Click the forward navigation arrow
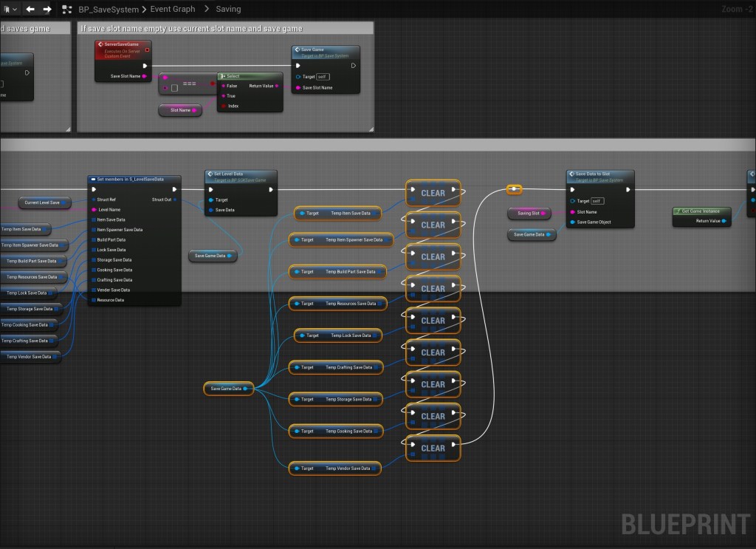The image size is (756, 549). click(x=47, y=10)
